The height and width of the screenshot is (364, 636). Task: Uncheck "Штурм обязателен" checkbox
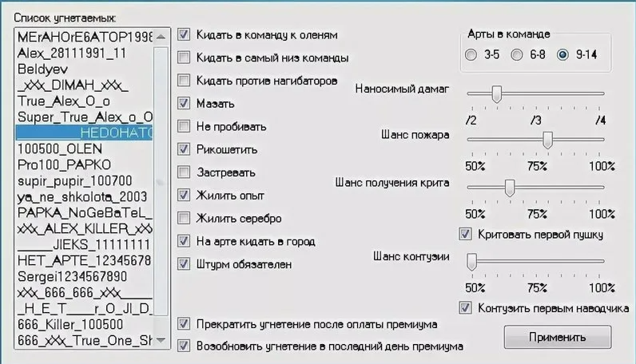point(184,264)
